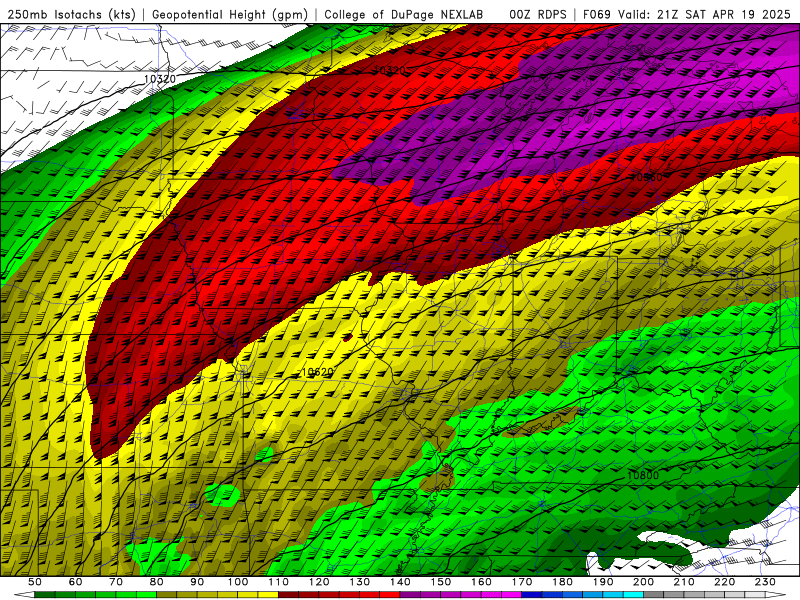The height and width of the screenshot is (600, 800).
Task: Click the '10800' height contour label
Action: click(x=642, y=476)
